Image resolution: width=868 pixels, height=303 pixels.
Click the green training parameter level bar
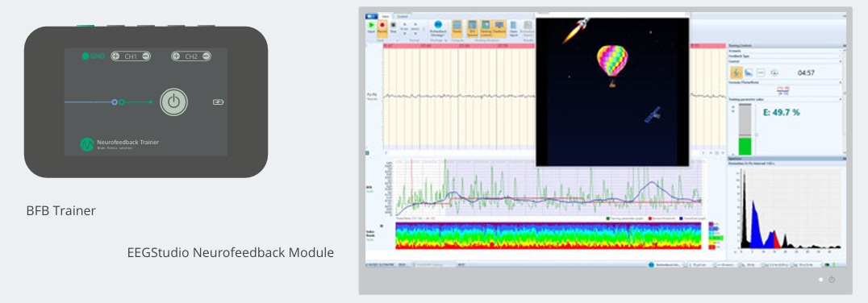coord(745,146)
